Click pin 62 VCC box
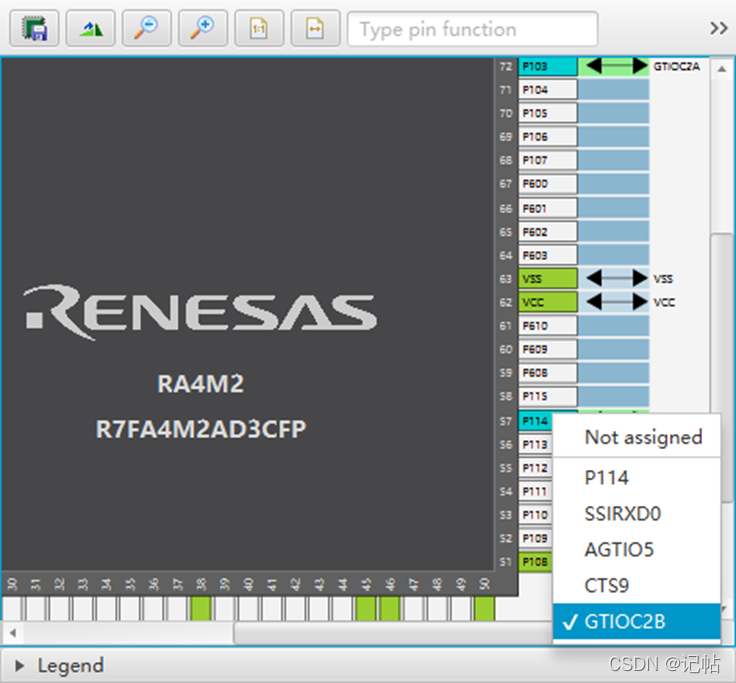 547,302
